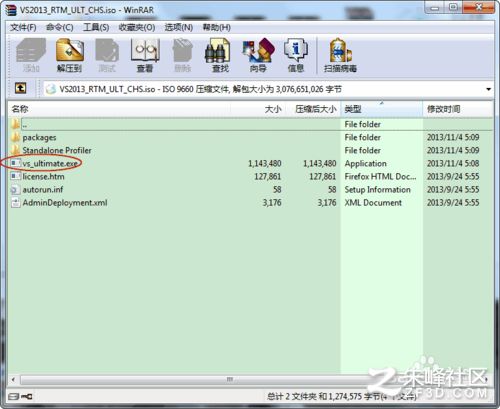Image resolution: width=500 pixels, height=409 pixels.
Task: Open the 收藏夹(O) favorites menu
Action: pos(137,27)
